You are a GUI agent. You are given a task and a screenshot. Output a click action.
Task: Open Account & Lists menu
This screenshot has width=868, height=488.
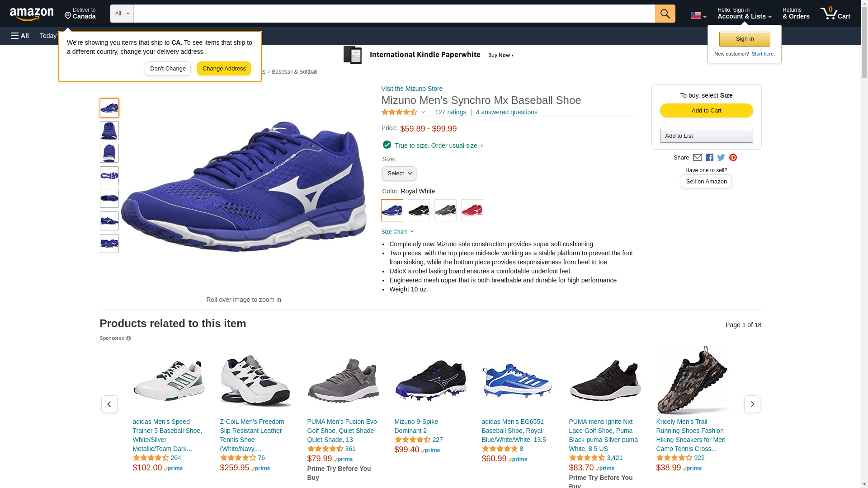744,14
